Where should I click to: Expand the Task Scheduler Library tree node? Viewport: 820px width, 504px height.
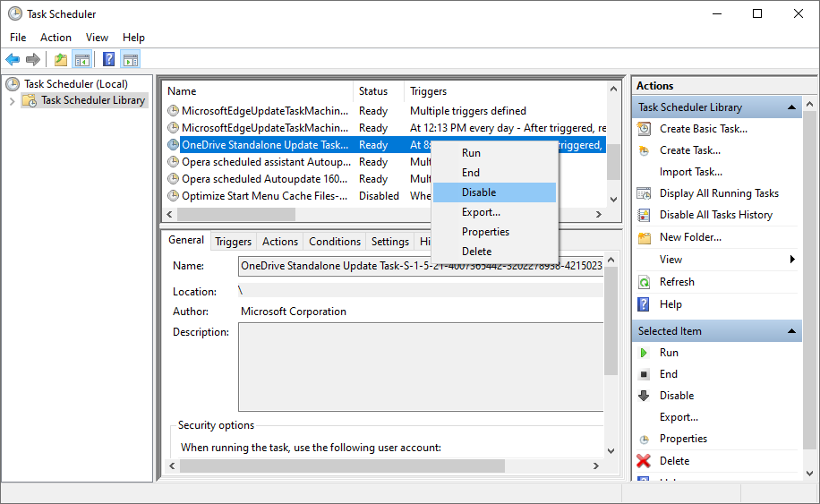point(12,101)
